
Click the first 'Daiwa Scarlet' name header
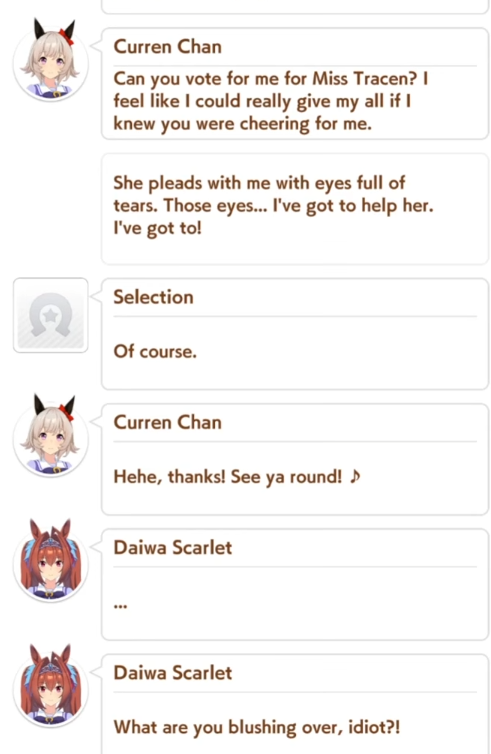[x=173, y=548]
